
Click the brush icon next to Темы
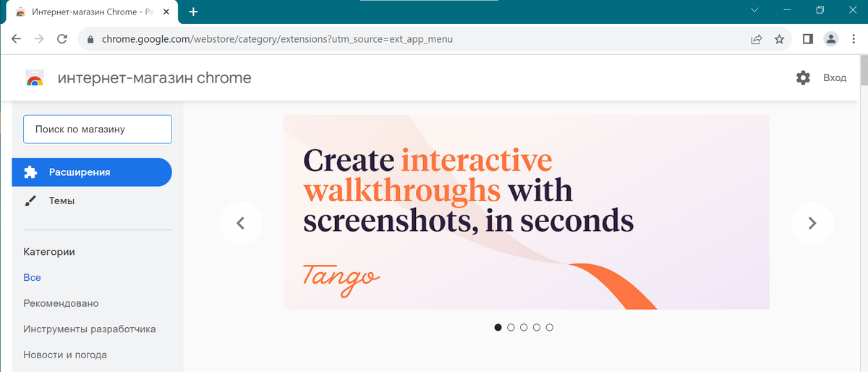click(30, 200)
